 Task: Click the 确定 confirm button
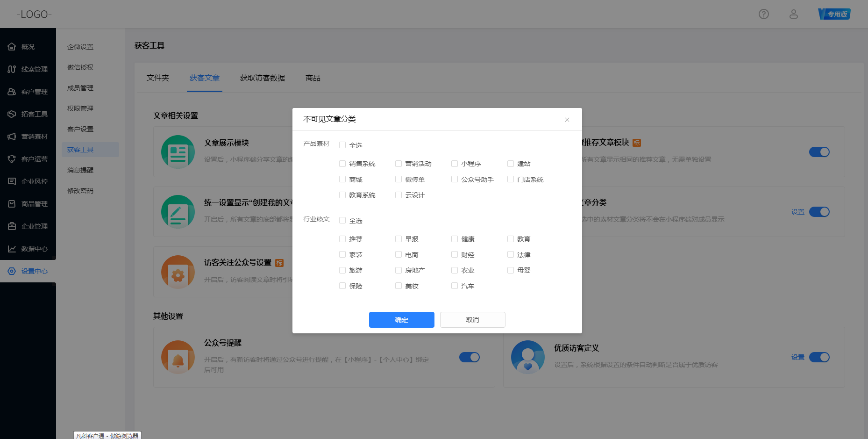[401, 320]
